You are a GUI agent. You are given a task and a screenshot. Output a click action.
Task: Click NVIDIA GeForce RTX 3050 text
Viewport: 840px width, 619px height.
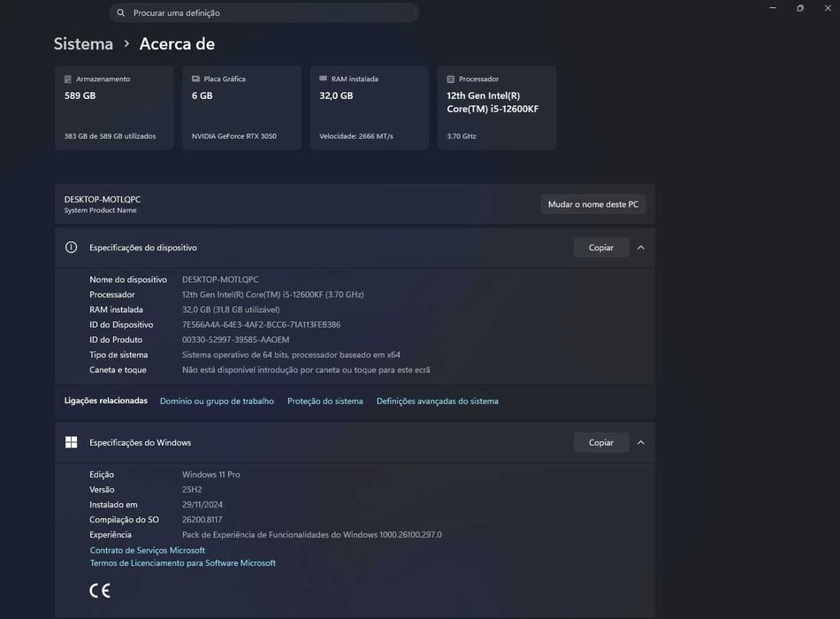coord(234,136)
